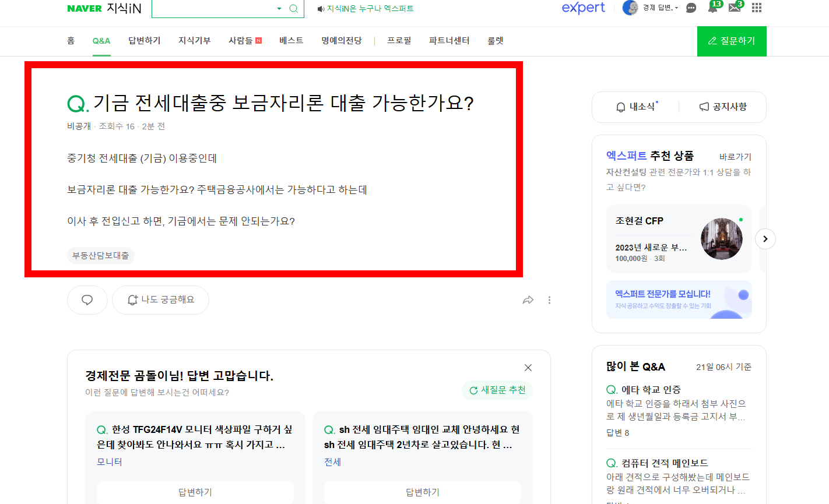Open the 룰렛 menu item
This screenshot has height=504, width=829.
tap(496, 41)
